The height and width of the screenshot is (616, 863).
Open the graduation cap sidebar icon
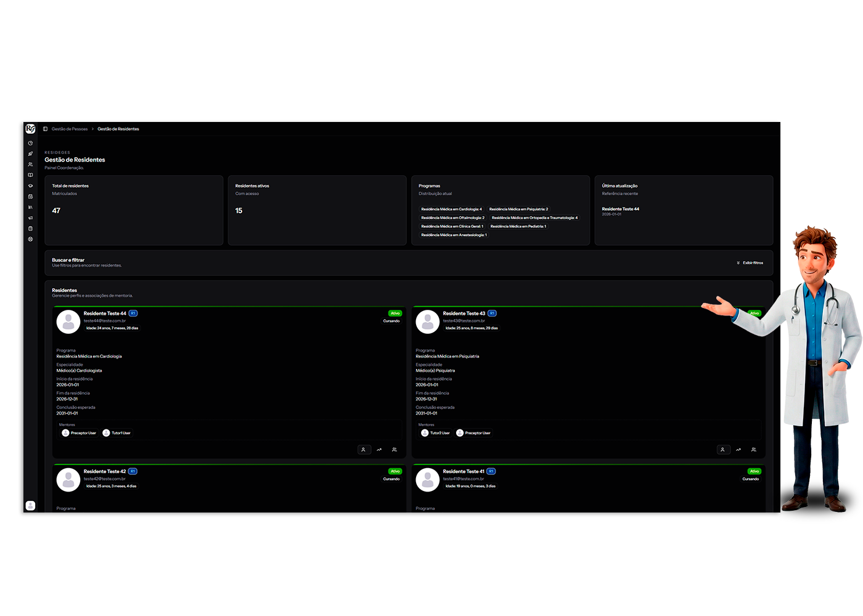click(x=30, y=186)
